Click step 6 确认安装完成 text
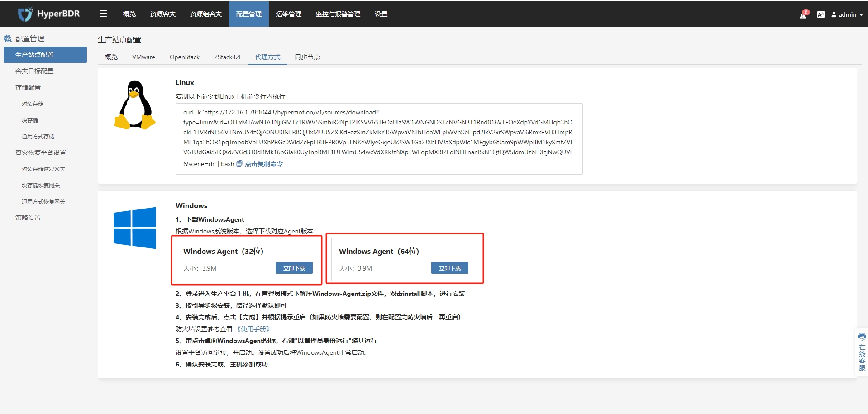Viewport: 868px width, 414px height. pos(222,364)
